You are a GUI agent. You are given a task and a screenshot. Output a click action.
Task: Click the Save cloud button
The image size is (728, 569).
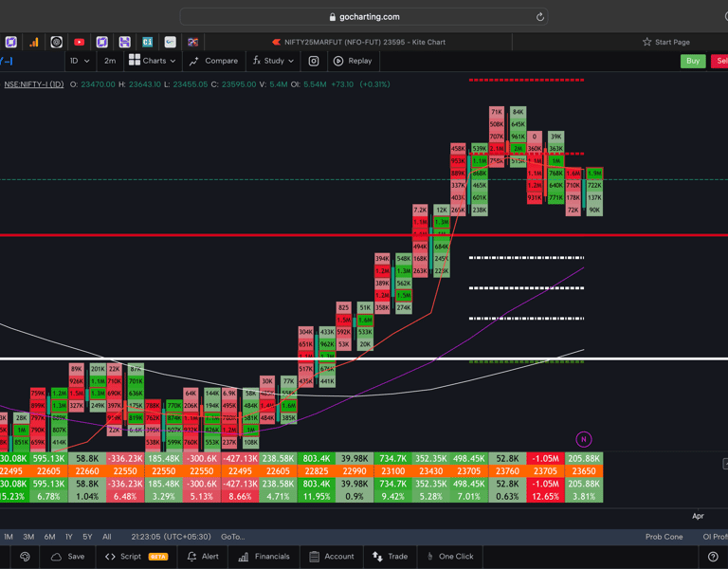68,557
